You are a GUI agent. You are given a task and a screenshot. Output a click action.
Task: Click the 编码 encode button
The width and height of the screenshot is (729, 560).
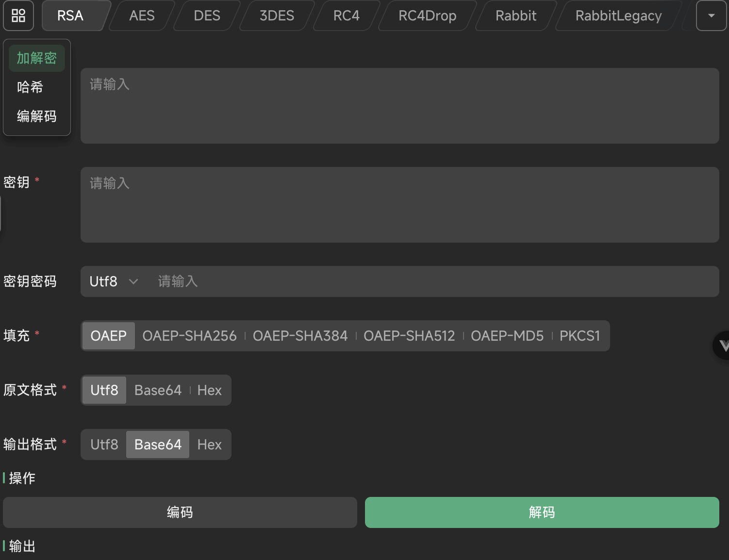pos(180,512)
